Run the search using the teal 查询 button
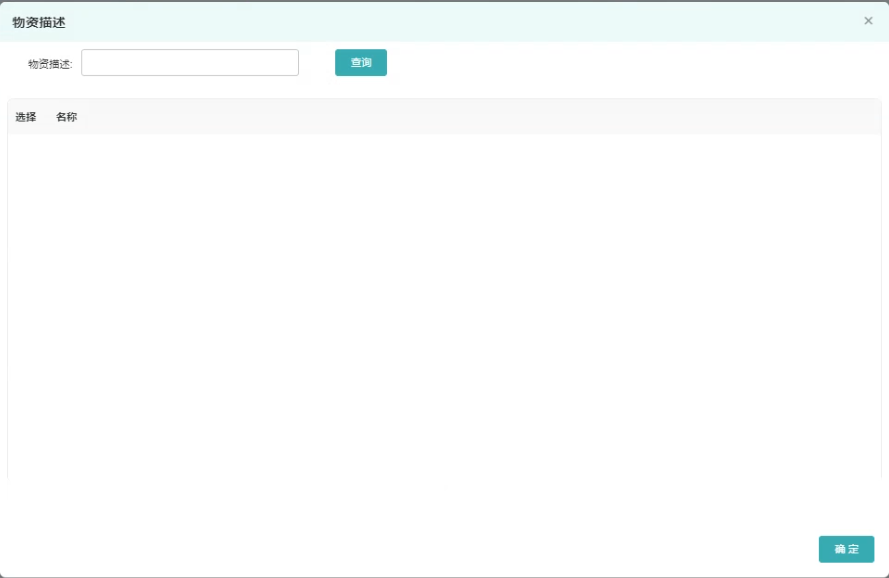This screenshot has height=578, width=889. pyautogui.click(x=361, y=63)
